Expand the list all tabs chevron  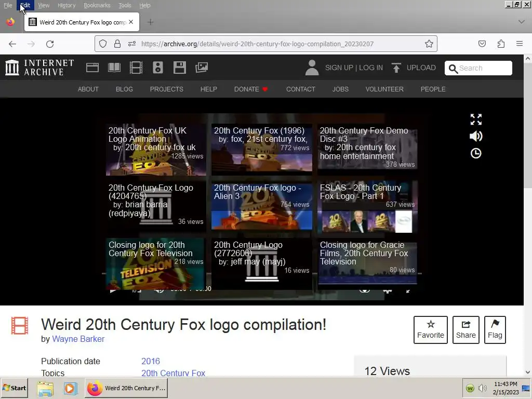(x=522, y=22)
